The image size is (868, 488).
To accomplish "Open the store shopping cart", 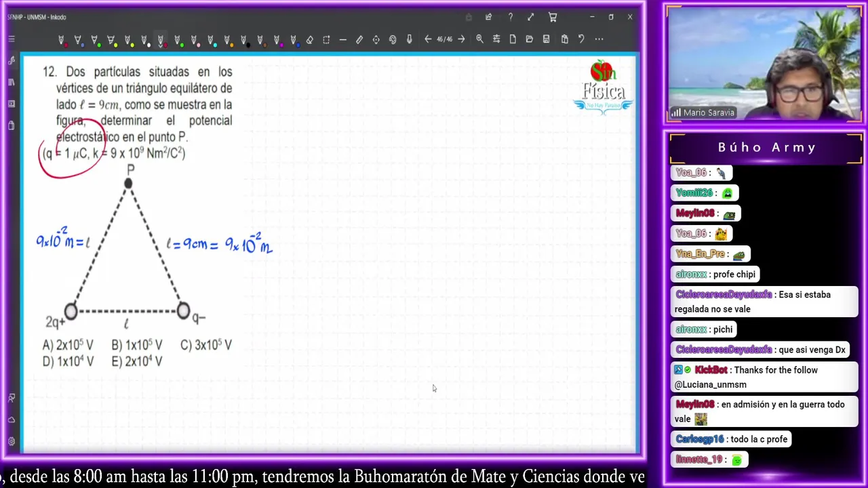I will [553, 18].
